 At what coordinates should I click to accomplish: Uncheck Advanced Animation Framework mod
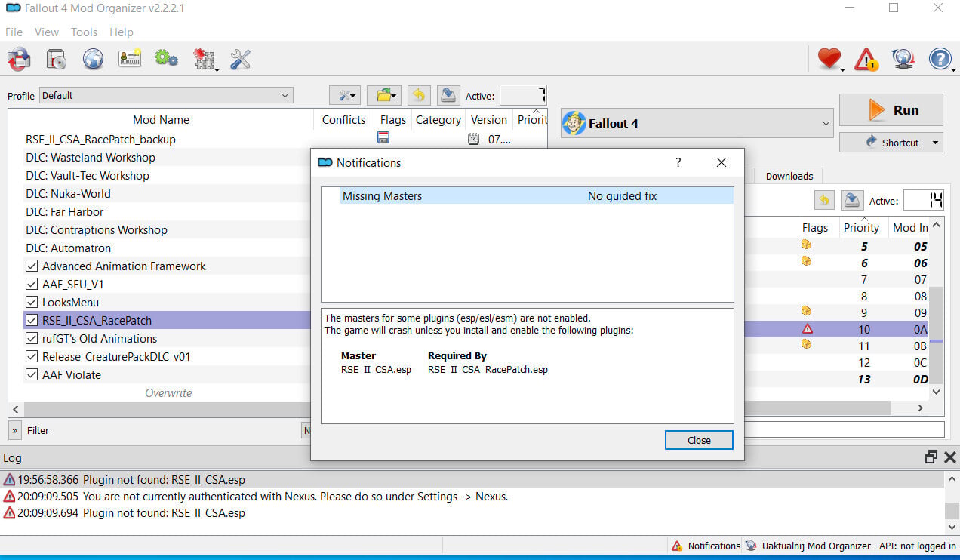[x=32, y=266]
